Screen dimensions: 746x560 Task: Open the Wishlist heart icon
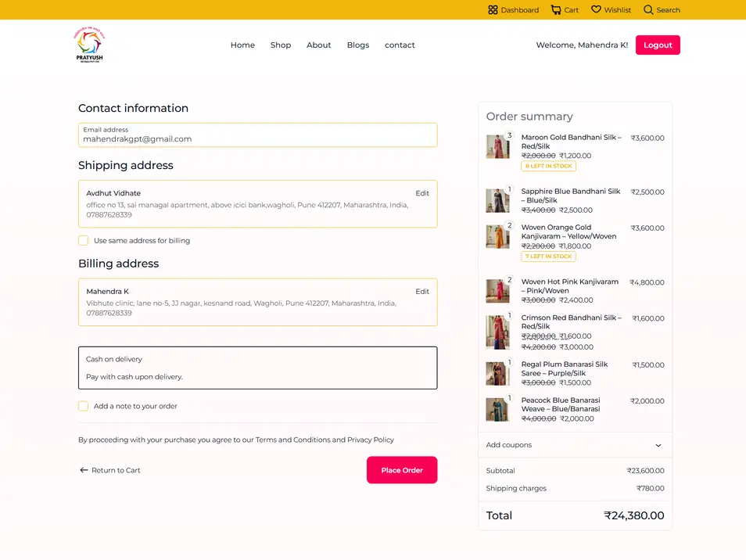tap(597, 9)
